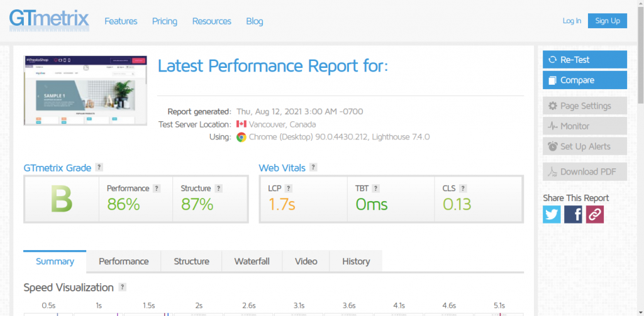644x316 pixels.
Task: Click the 0ms TBT value
Action: [x=371, y=204]
